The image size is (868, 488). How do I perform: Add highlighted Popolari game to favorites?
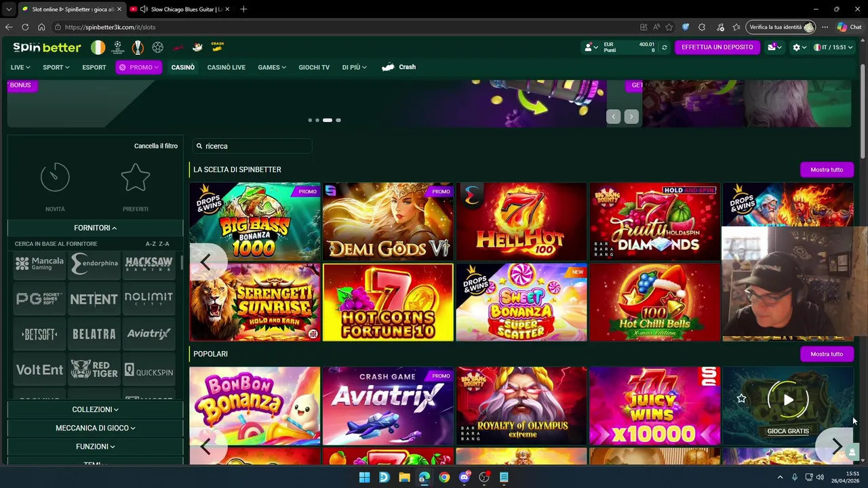point(741,399)
